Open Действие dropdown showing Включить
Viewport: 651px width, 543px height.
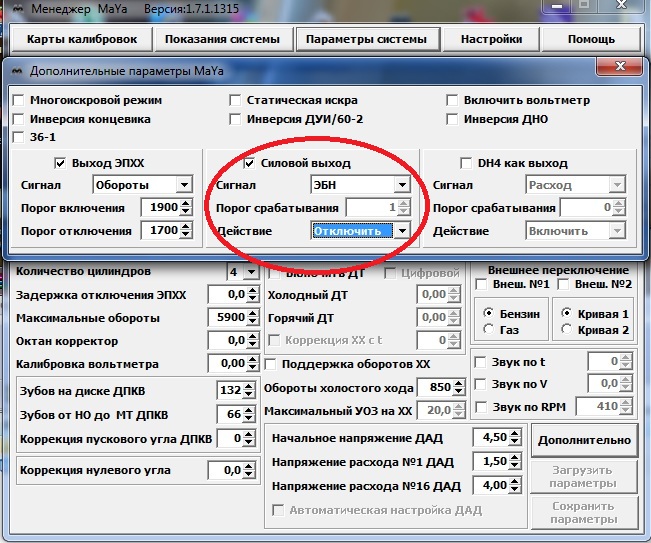coord(576,231)
